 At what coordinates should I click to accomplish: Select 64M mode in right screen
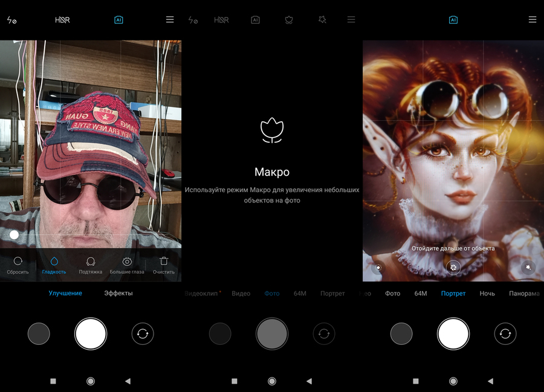coord(421,294)
